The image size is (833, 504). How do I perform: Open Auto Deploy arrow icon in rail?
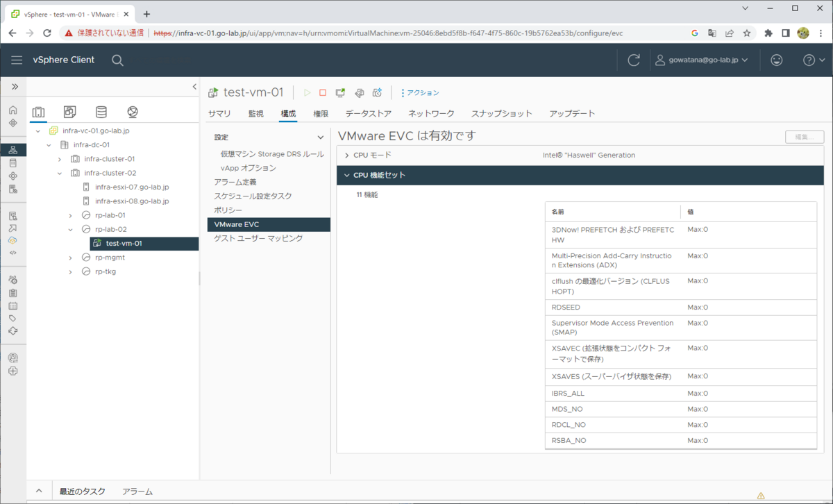(x=13, y=228)
